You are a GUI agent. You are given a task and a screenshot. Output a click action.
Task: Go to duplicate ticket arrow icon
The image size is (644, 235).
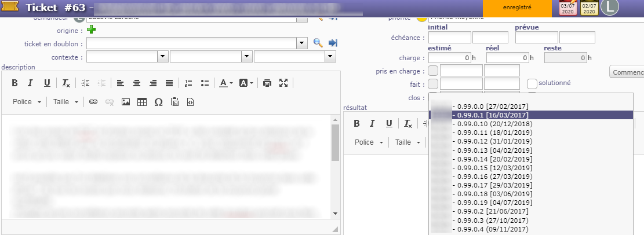click(333, 43)
